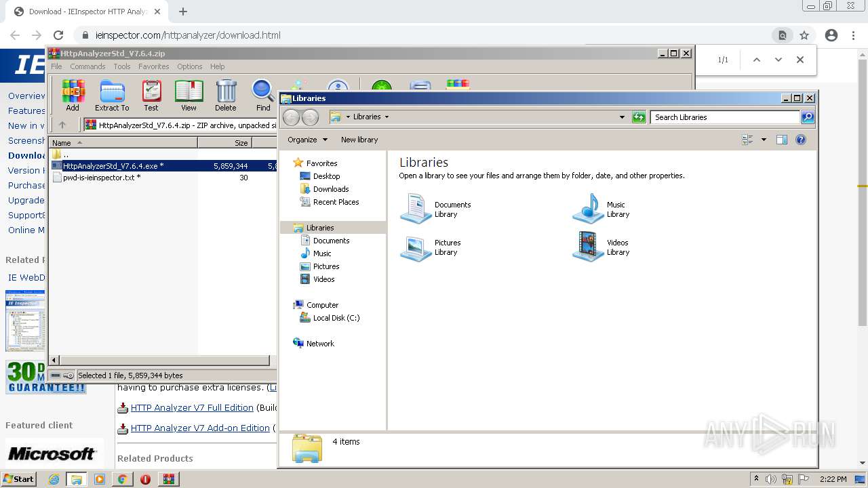This screenshot has height=488, width=868.
Task: Open the Organize dropdown
Action: pyautogui.click(x=307, y=140)
